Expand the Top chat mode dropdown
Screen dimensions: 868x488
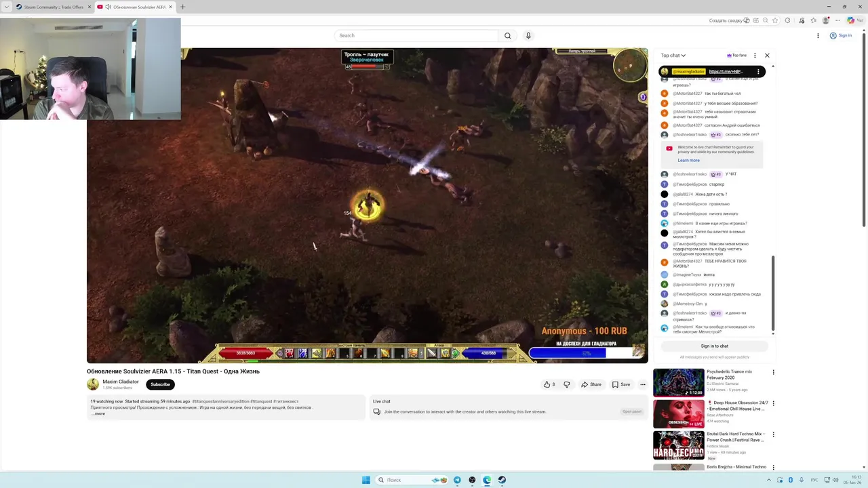tap(673, 56)
